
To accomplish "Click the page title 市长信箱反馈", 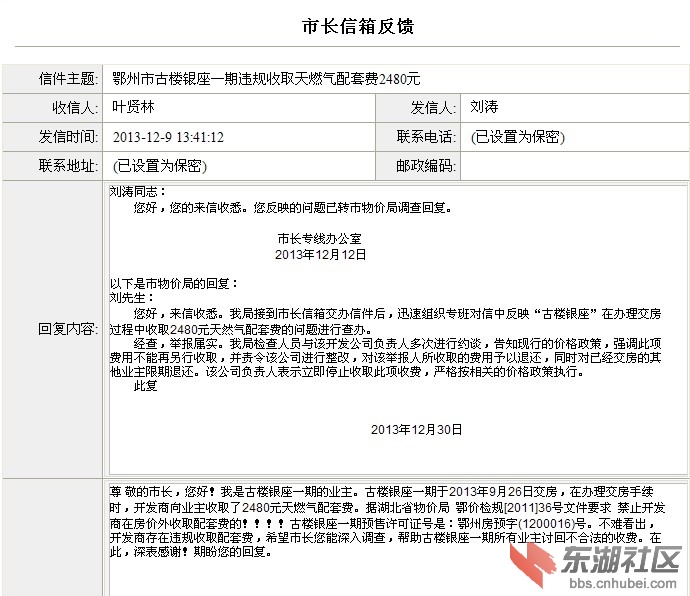I will click(358, 26).
